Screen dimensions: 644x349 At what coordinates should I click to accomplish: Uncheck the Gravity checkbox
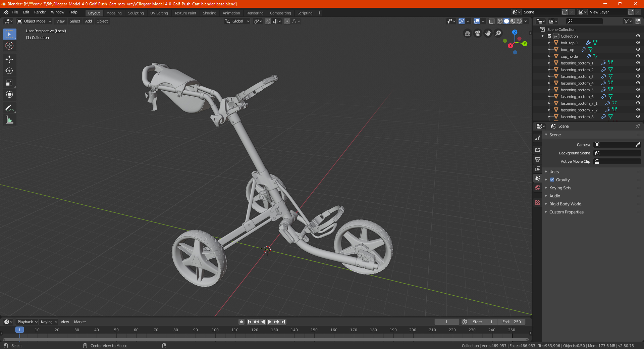click(552, 180)
